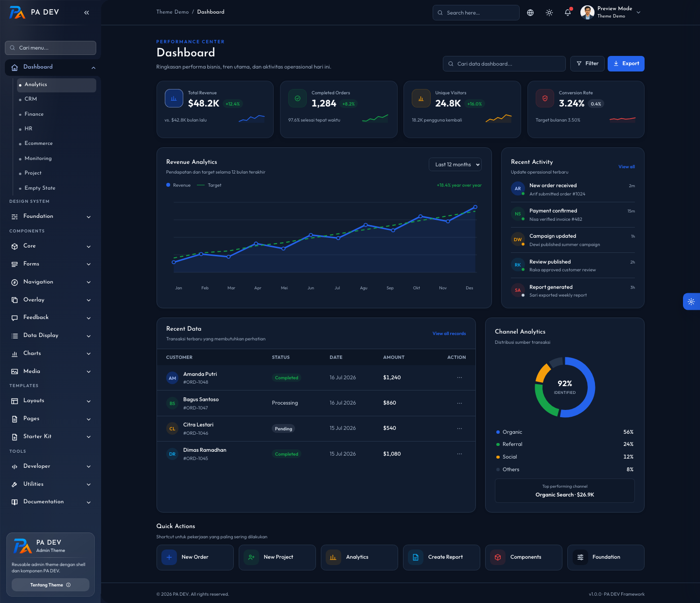
Task: Open the Empty State menu item
Action: (56, 188)
